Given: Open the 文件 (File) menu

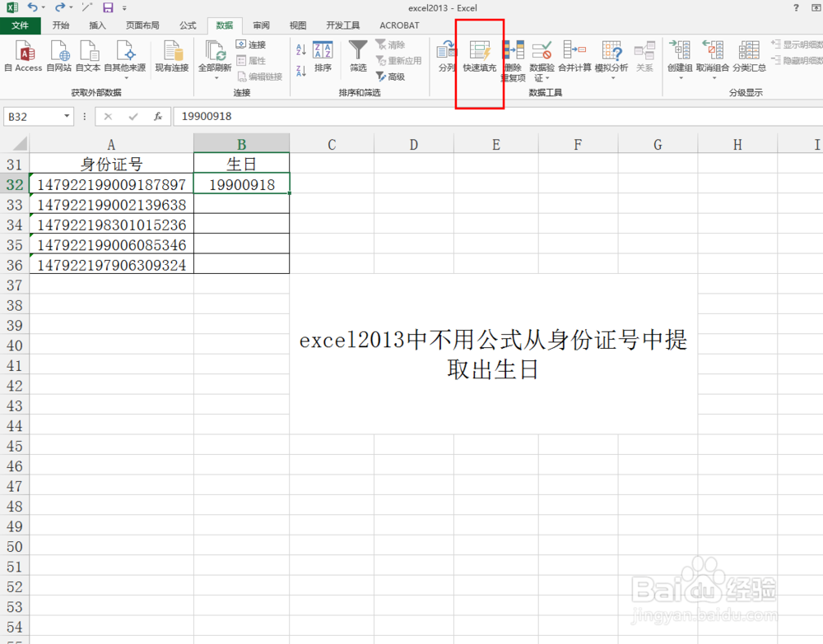Looking at the screenshot, I should point(21,25).
